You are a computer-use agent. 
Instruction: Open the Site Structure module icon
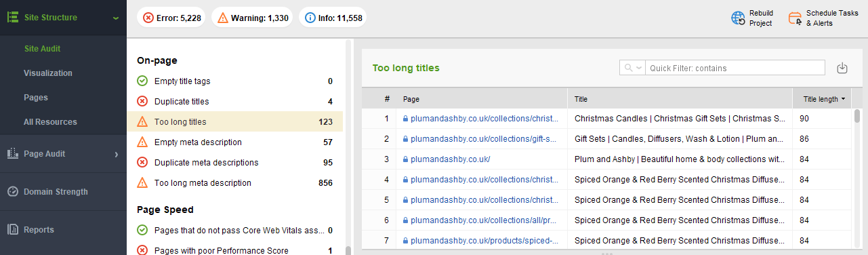(12, 18)
